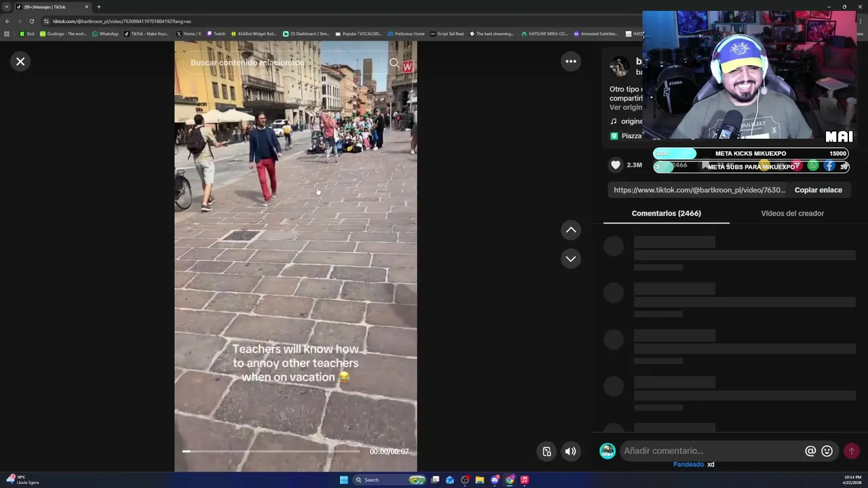Go to the next video with down arrow
Screen dimensions: 868x488
(x=571, y=259)
